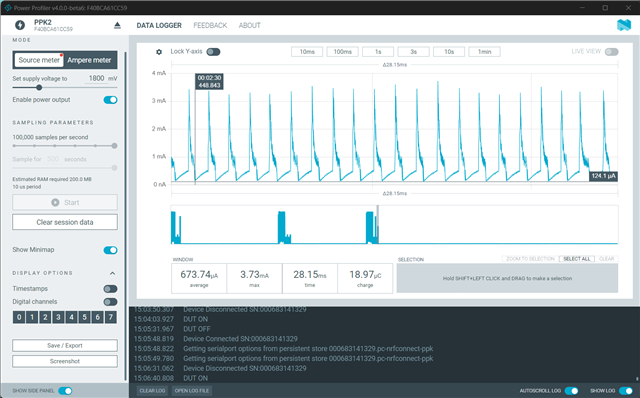
Task: Toggle digital channel 4
Action: (71, 317)
